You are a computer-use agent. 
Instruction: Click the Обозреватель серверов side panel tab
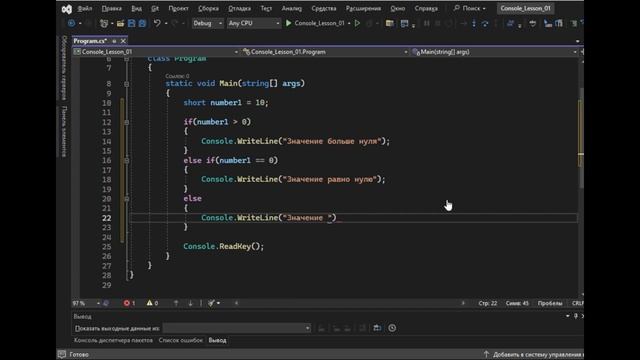click(64, 68)
